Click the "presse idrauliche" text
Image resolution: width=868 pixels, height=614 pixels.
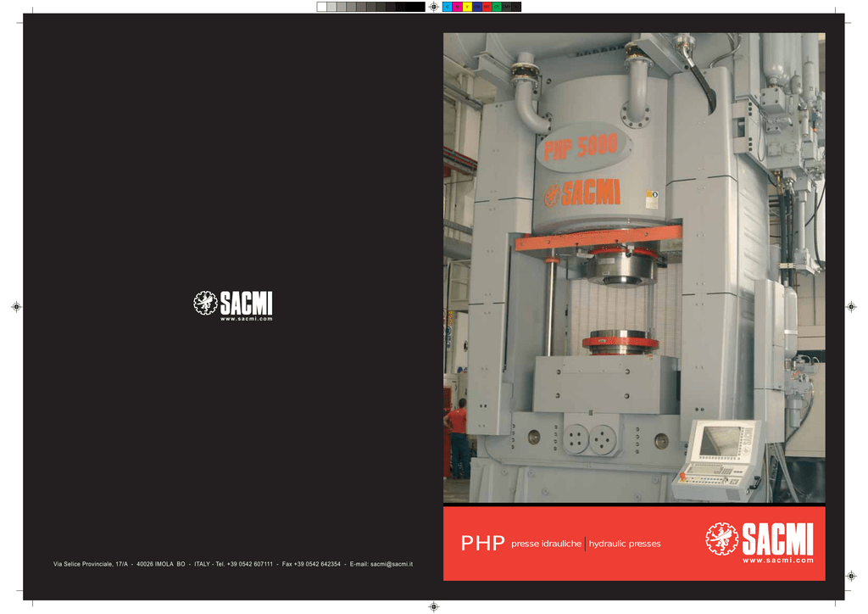547,544
